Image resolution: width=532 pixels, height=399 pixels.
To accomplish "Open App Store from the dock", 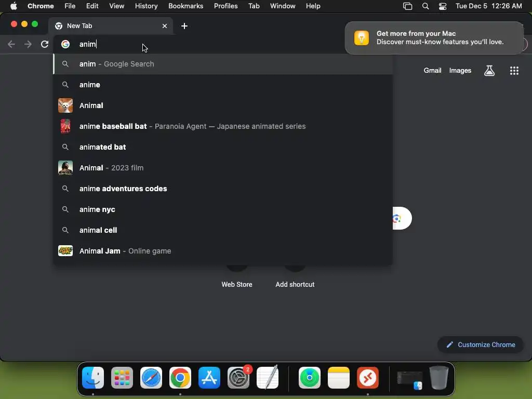I will [209, 378].
